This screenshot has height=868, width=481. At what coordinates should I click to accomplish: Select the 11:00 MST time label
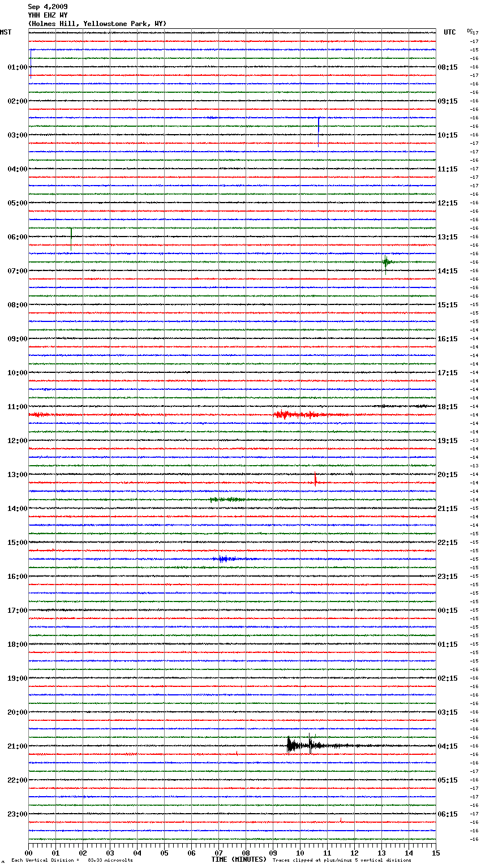[x=18, y=407]
